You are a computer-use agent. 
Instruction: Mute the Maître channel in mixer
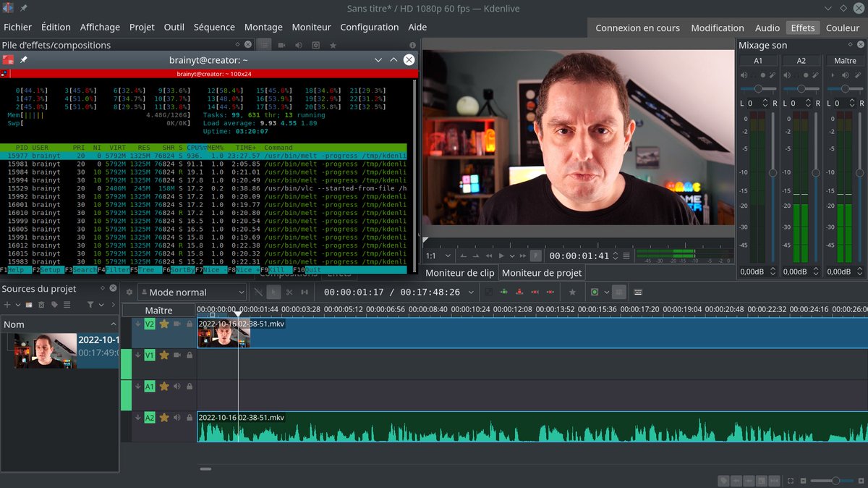point(846,75)
